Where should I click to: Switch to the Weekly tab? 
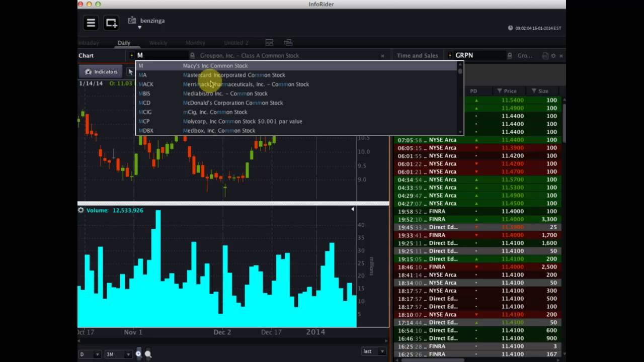tap(158, 43)
